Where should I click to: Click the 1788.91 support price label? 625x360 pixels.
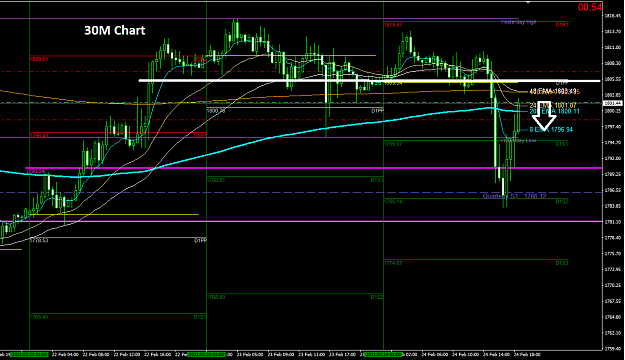tap(216, 180)
